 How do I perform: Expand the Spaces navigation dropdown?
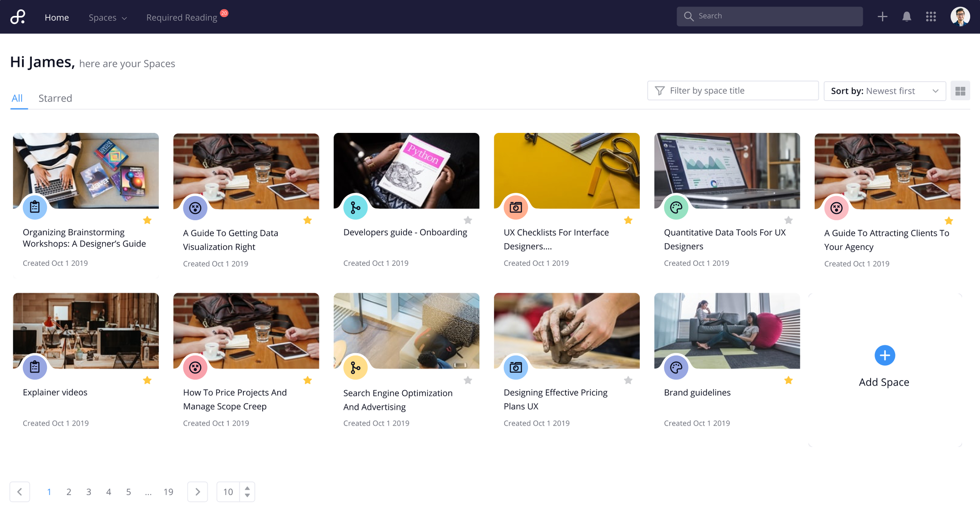(107, 17)
